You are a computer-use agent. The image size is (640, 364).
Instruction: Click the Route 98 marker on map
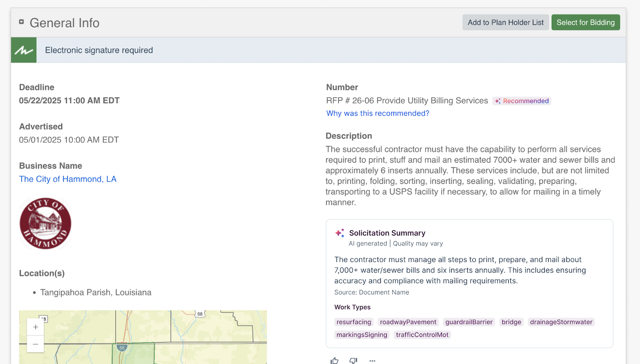pos(200,314)
